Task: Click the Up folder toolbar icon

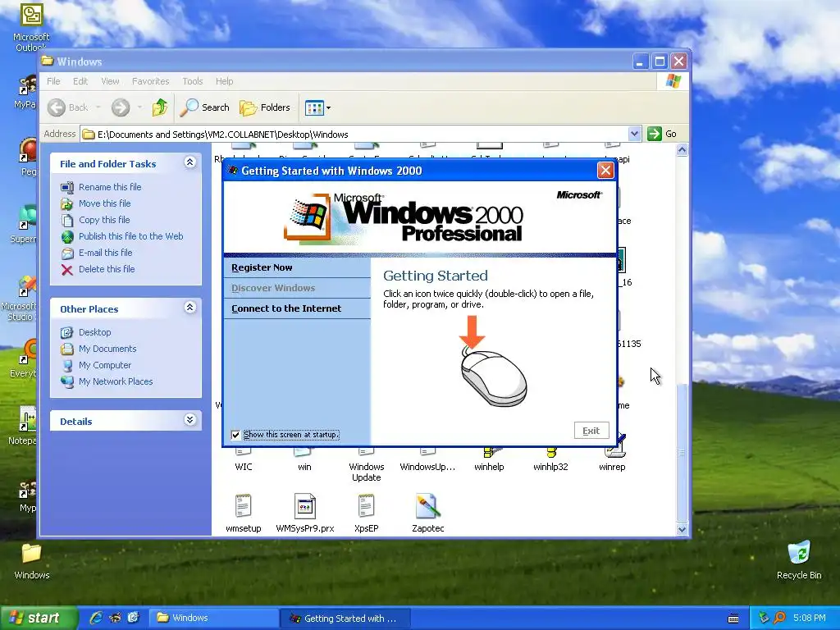Action: 160,107
